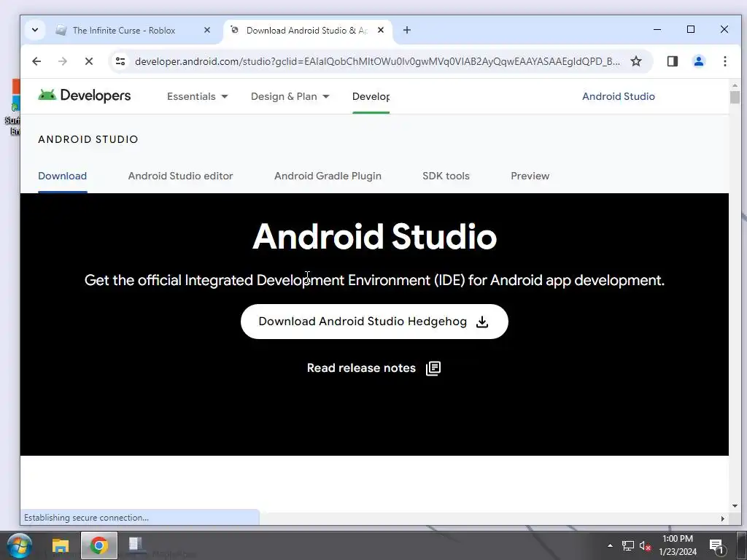
Task: Click the scrollbar down arrow
Action: [735, 506]
